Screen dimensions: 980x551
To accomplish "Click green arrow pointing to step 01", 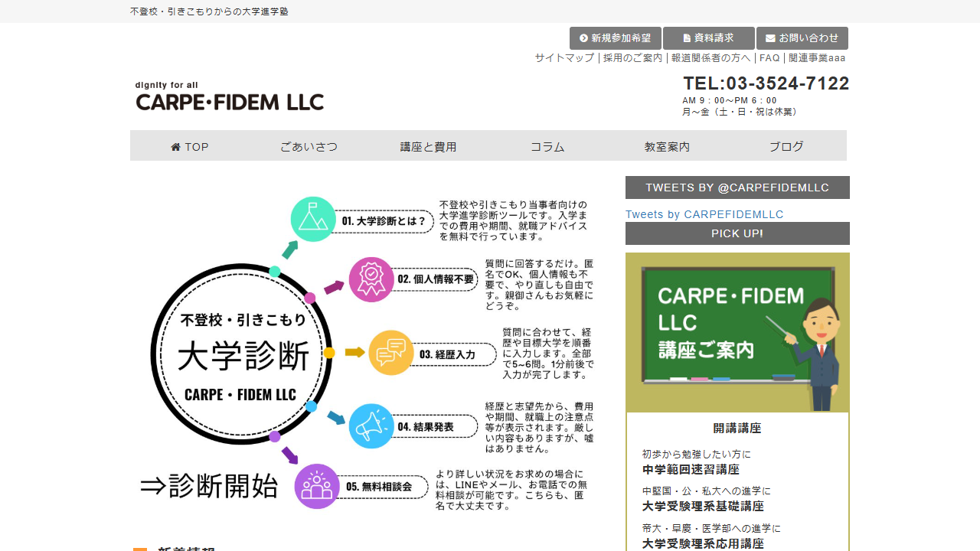I will 289,249.
